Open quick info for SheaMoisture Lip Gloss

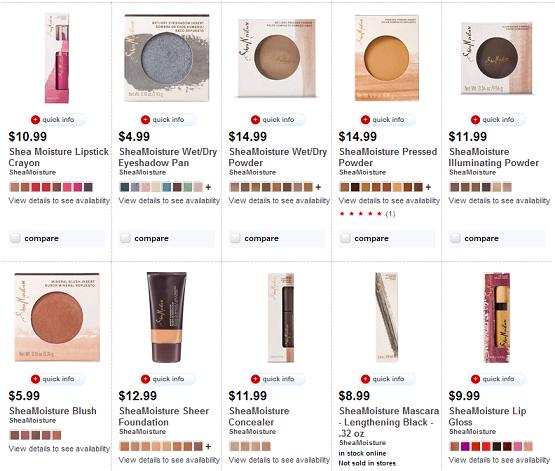pyautogui.click(x=498, y=379)
